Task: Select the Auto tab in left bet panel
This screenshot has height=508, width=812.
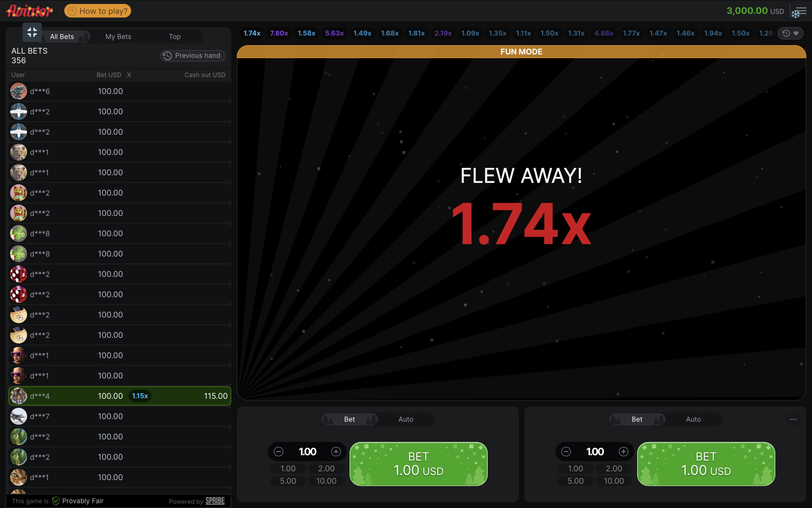Action: point(406,419)
